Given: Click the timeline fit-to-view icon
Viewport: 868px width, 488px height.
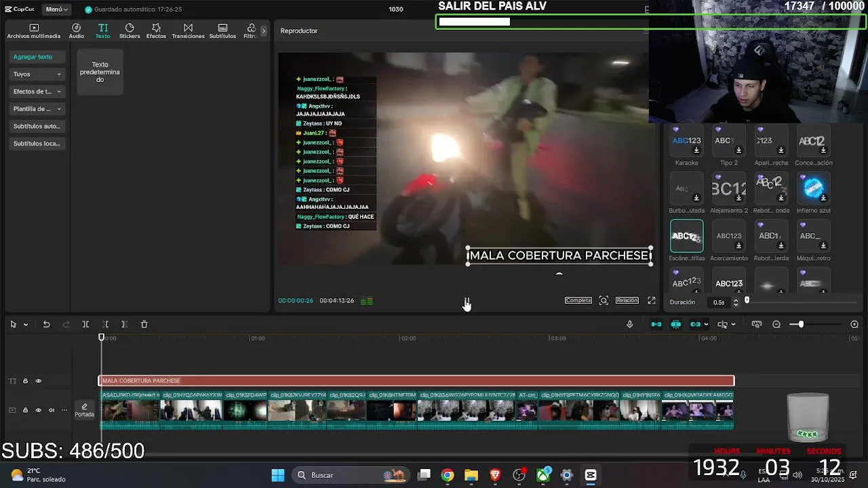Looking at the screenshot, I should click(757, 325).
